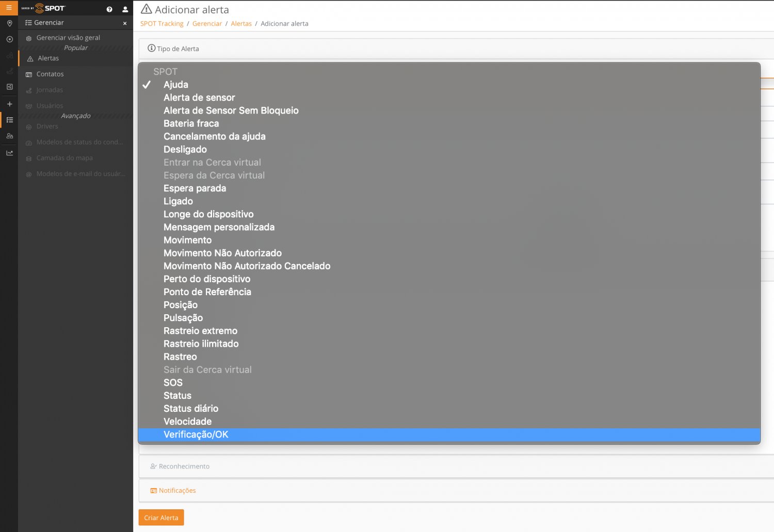The width and height of the screenshot is (774, 532).
Task: Open Contatos in the Gerenciar menu
Action: [x=50, y=74]
